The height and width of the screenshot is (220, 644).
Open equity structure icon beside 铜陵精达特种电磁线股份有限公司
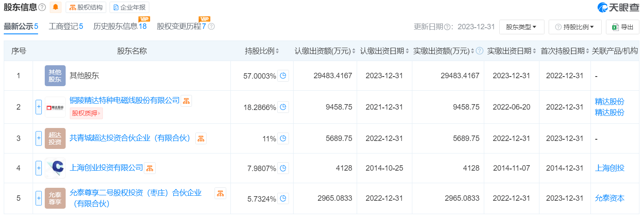pyautogui.click(x=187, y=101)
